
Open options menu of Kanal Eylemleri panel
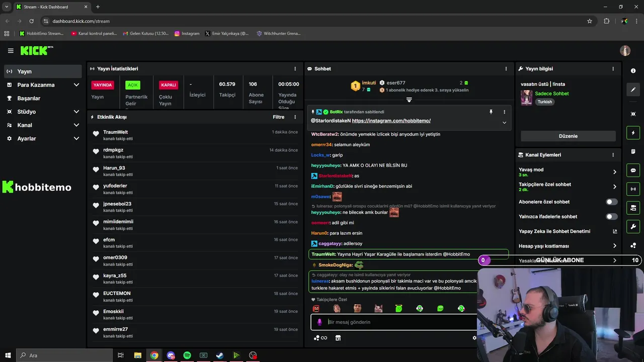[613, 155]
